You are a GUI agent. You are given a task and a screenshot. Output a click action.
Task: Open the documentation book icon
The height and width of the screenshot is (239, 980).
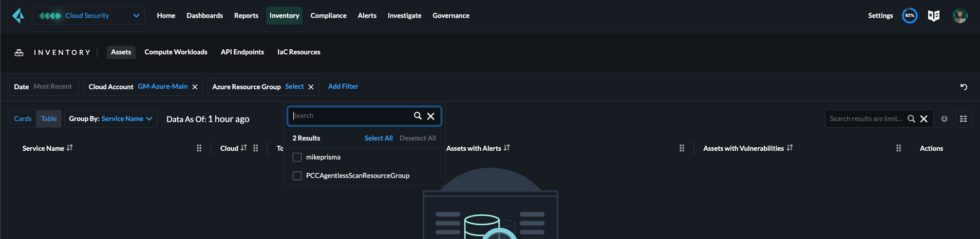pos(933,16)
